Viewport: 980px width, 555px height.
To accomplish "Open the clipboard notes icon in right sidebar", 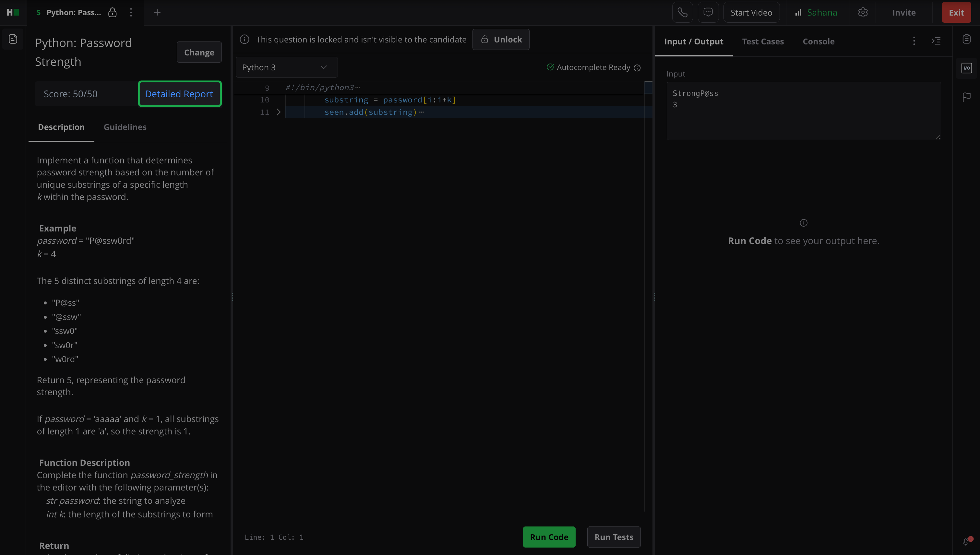I will click(x=966, y=39).
